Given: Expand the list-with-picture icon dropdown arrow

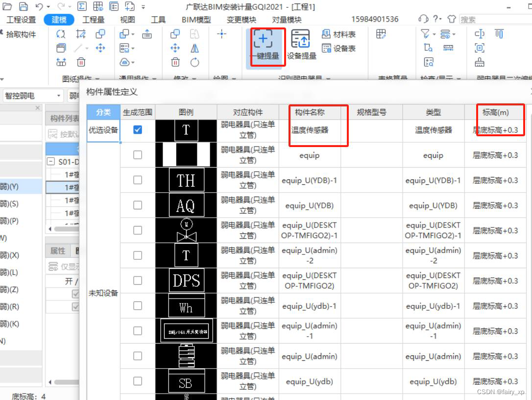Looking at the screenshot, I should (x=133, y=48).
